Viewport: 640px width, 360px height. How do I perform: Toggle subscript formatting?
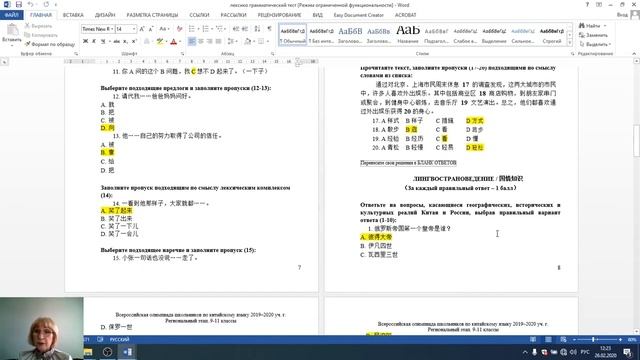[125, 41]
